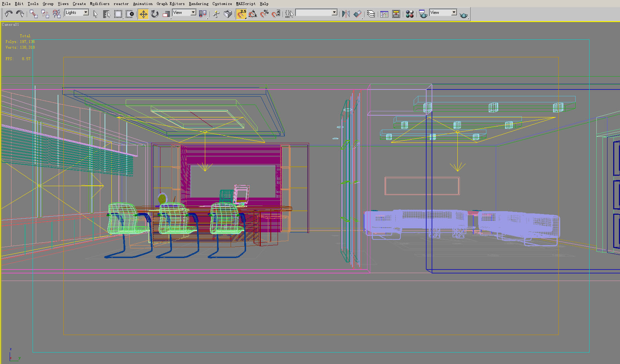The height and width of the screenshot is (364, 620).
Task: Open the Views menu
Action: (63, 4)
